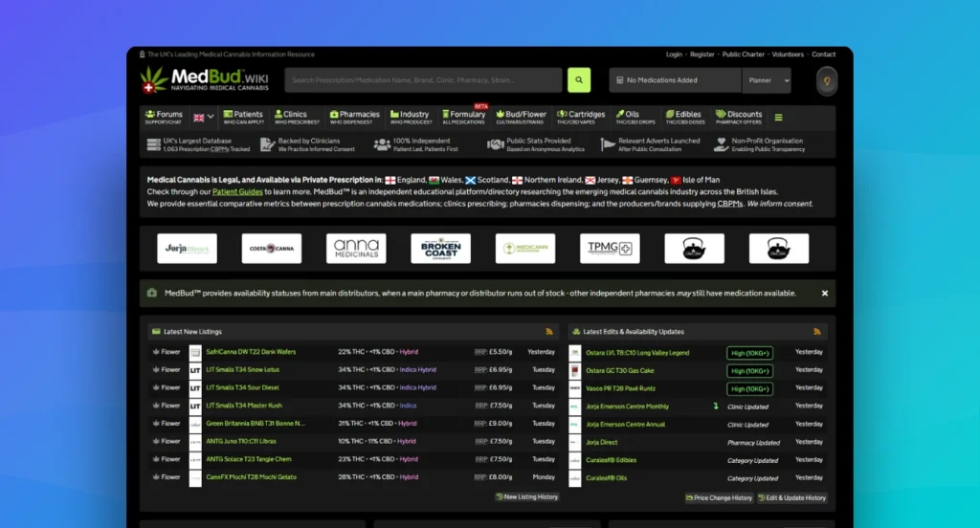Image resolution: width=980 pixels, height=528 pixels.
Task: Click the Anna Medicinals brand logo
Action: click(x=356, y=249)
